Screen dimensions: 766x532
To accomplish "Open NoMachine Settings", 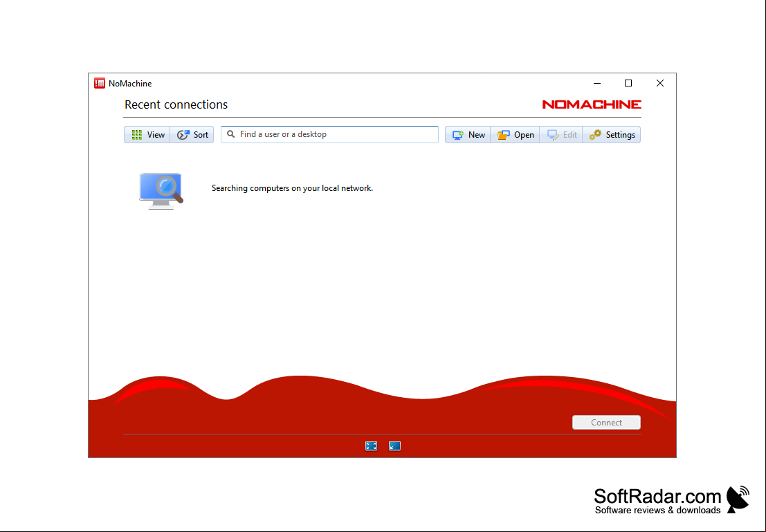I will [612, 135].
